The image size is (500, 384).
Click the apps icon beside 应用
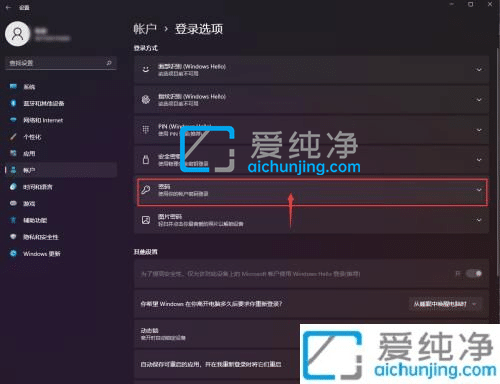coord(13,153)
